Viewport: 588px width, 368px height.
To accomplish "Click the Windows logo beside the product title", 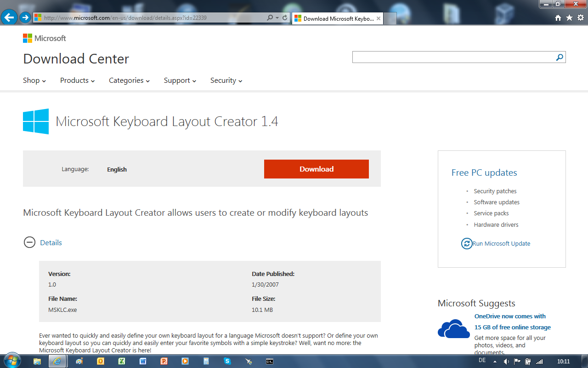I will 36,121.
